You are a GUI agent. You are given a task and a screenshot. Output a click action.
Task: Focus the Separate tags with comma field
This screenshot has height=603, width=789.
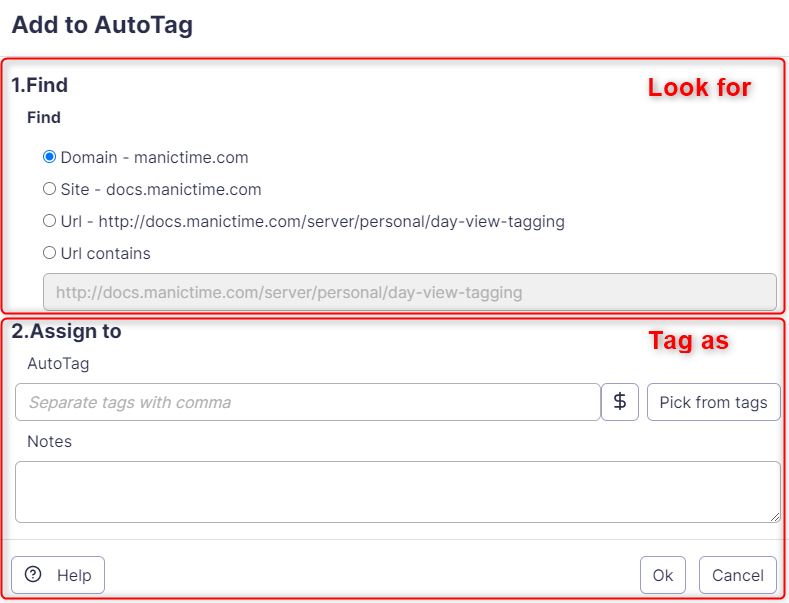[x=307, y=402]
